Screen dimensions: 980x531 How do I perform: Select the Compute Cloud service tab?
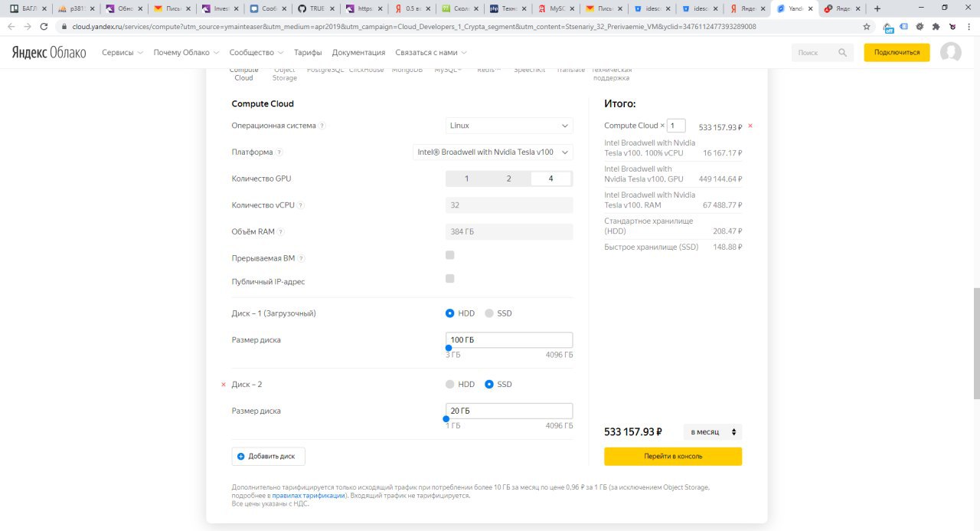[x=243, y=74]
